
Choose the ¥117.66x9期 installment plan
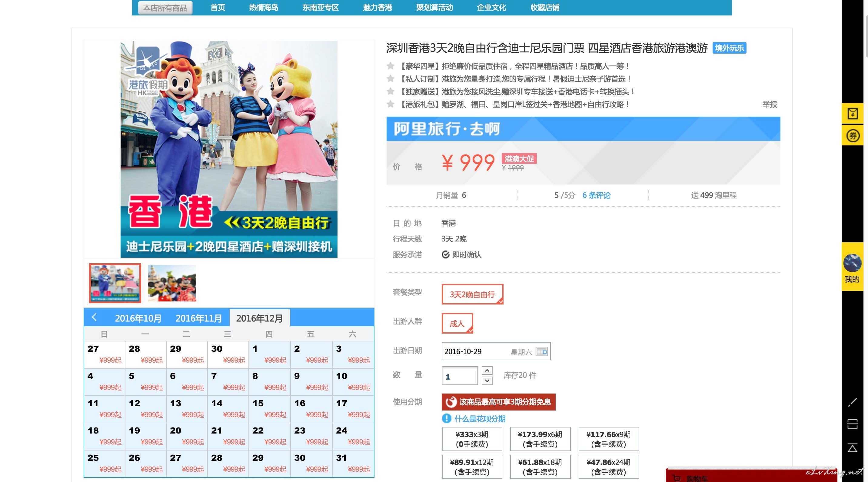[609, 439]
